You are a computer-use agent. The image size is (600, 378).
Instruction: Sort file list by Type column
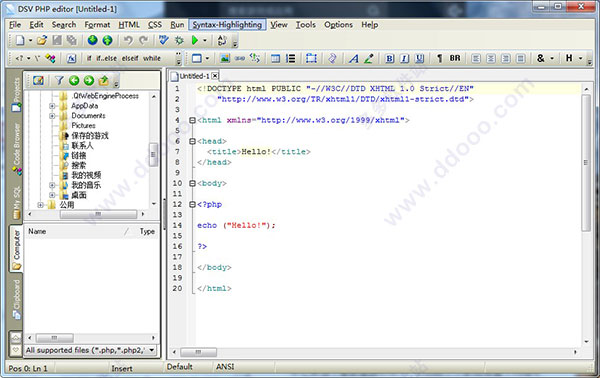147,231
